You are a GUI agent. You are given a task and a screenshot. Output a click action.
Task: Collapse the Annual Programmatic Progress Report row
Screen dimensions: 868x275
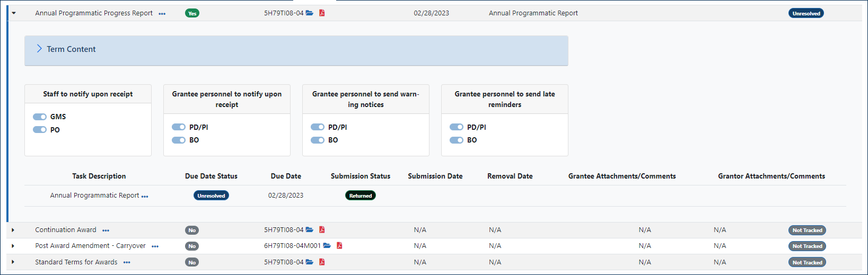coord(14,13)
